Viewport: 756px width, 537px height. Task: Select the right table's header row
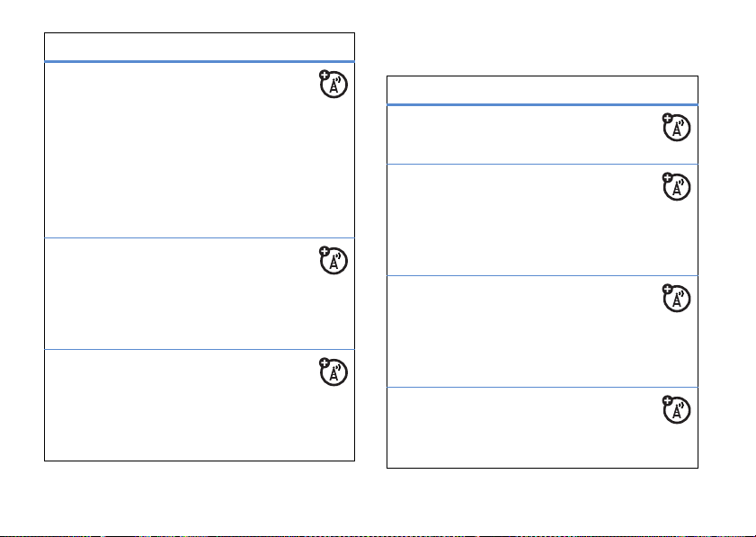(x=542, y=90)
